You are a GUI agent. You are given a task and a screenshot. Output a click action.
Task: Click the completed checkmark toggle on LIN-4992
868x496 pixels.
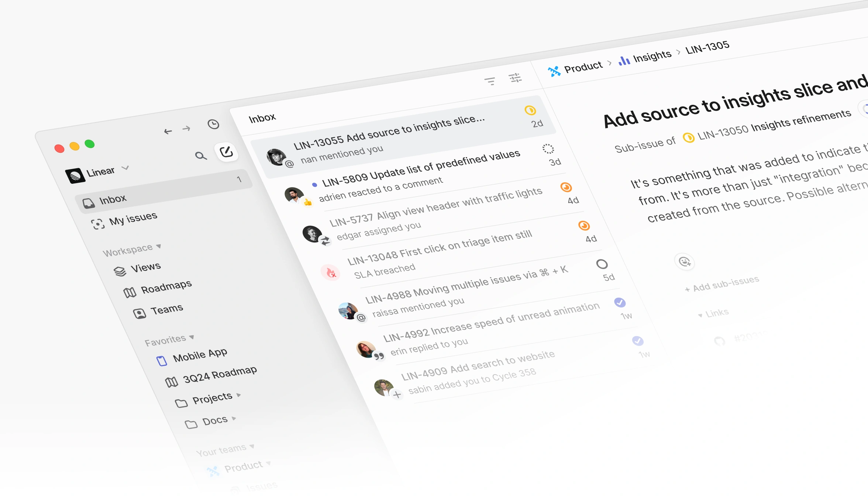coord(637,341)
